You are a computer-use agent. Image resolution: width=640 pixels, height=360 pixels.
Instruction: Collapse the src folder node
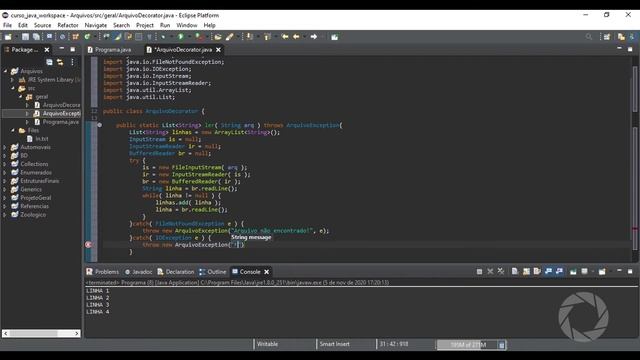click(x=13, y=88)
